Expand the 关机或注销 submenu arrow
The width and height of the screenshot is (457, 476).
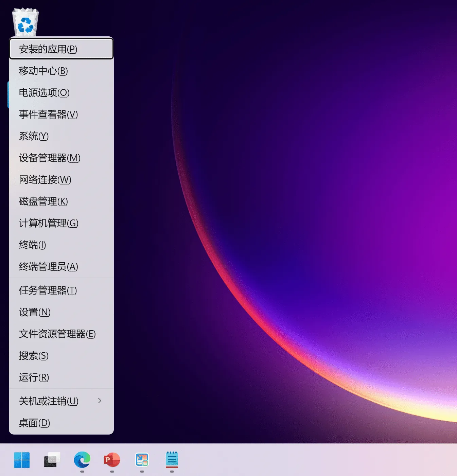coord(100,401)
